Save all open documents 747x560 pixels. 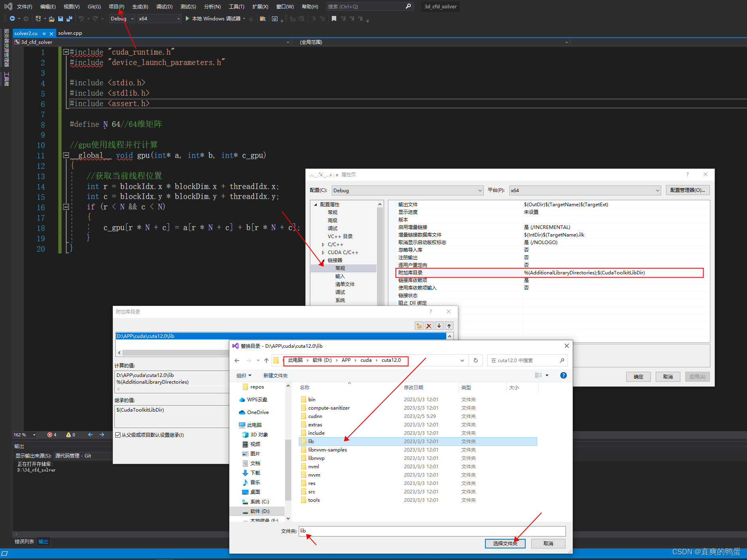(69, 18)
